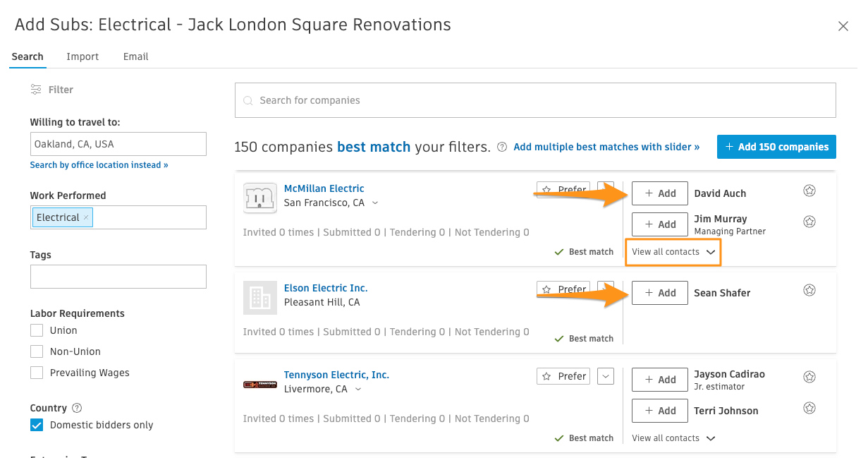Click star icon beside Jayson Cadirao
Viewport: 868px width, 458px height.
click(x=809, y=377)
